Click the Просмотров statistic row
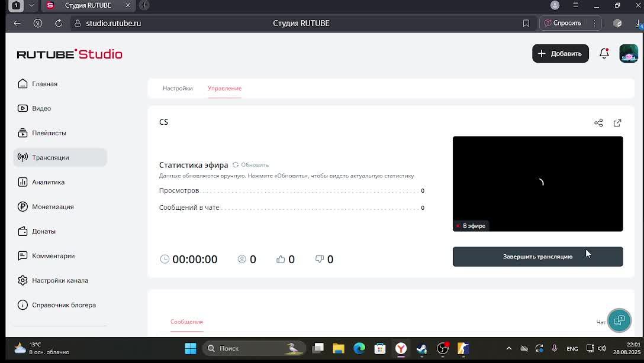This screenshot has height=363, width=644. [292, 191]
